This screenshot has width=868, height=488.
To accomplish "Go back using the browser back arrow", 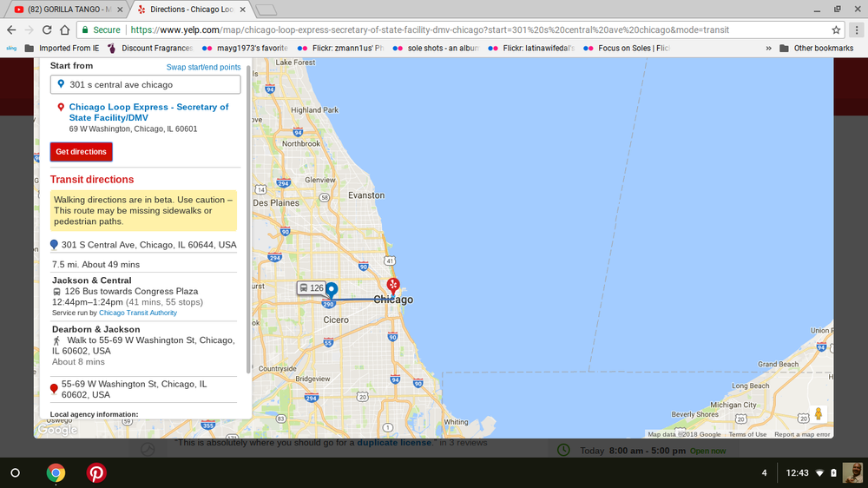I will (12, 30).
